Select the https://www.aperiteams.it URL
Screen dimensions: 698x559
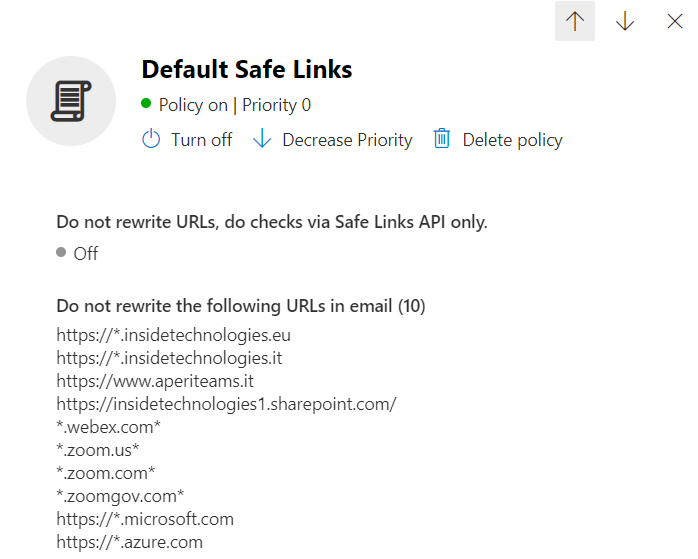pos(155,381)
